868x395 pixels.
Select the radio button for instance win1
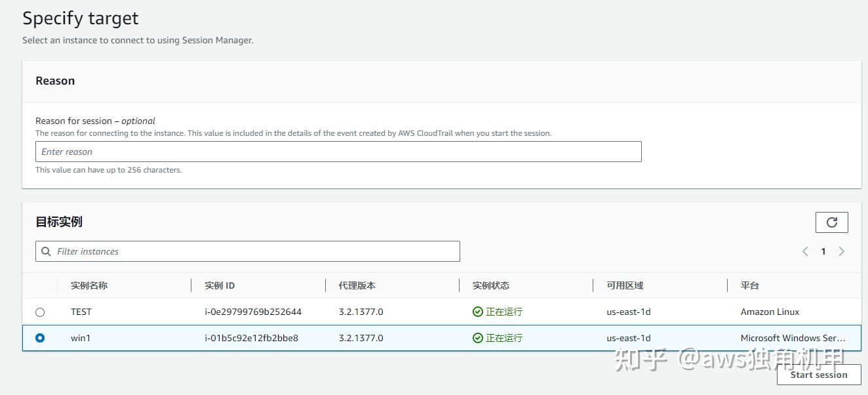coord(40,338)
